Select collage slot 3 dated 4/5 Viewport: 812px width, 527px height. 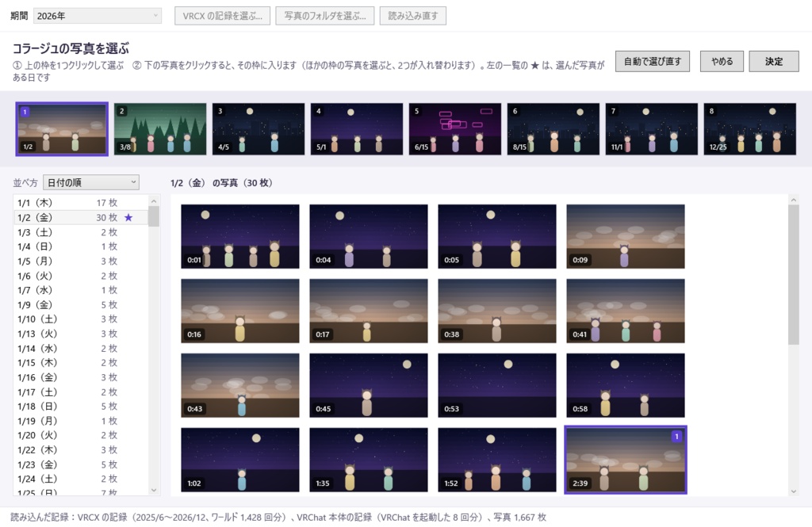coord(259,129)
